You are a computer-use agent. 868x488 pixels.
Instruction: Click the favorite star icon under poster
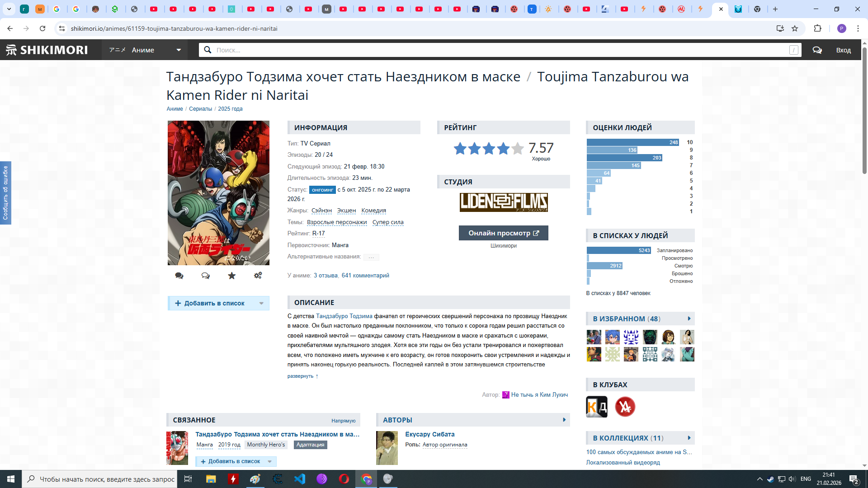231,276
